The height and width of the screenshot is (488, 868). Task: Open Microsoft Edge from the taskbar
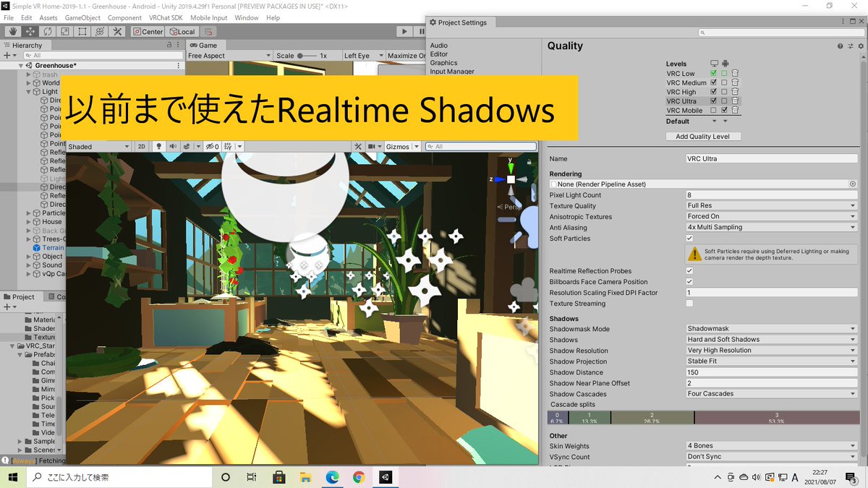(x=332, y=477)
